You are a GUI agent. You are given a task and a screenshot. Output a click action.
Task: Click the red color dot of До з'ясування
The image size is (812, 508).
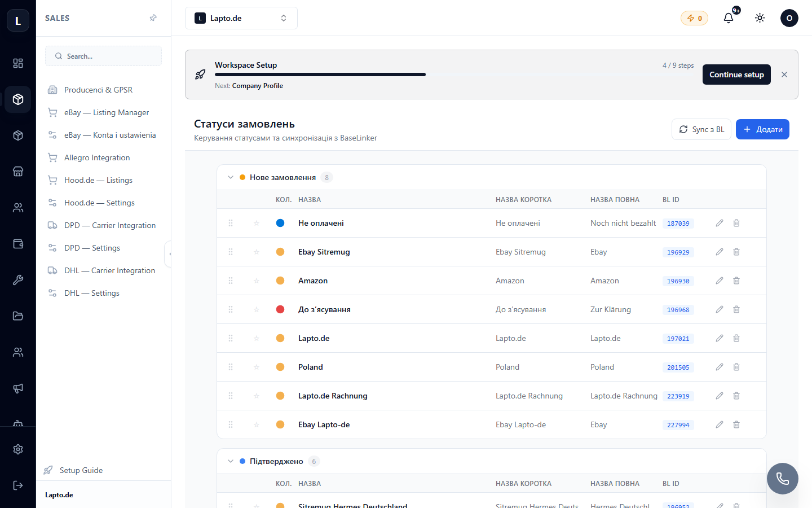pyautogui.click(x=280, y=309)
